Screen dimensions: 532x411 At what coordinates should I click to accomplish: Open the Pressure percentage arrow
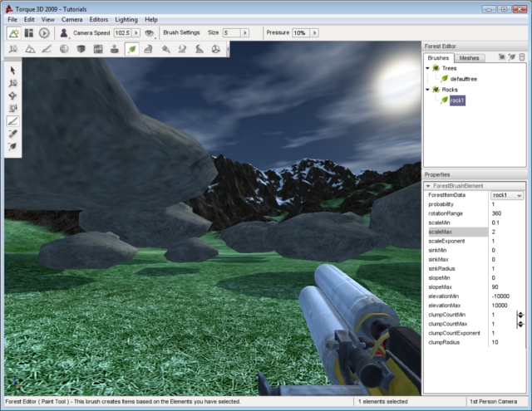(x=313, y=33)
